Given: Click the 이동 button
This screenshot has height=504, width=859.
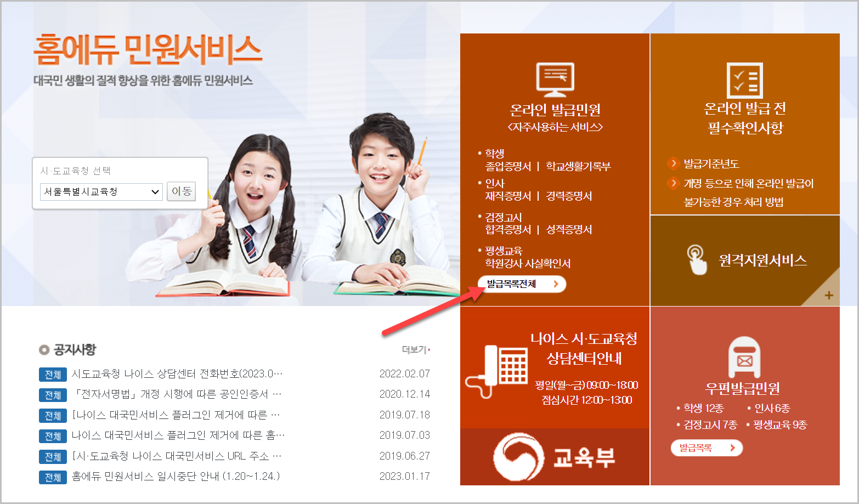Looking at the screenshot, I should coord(181,191).
